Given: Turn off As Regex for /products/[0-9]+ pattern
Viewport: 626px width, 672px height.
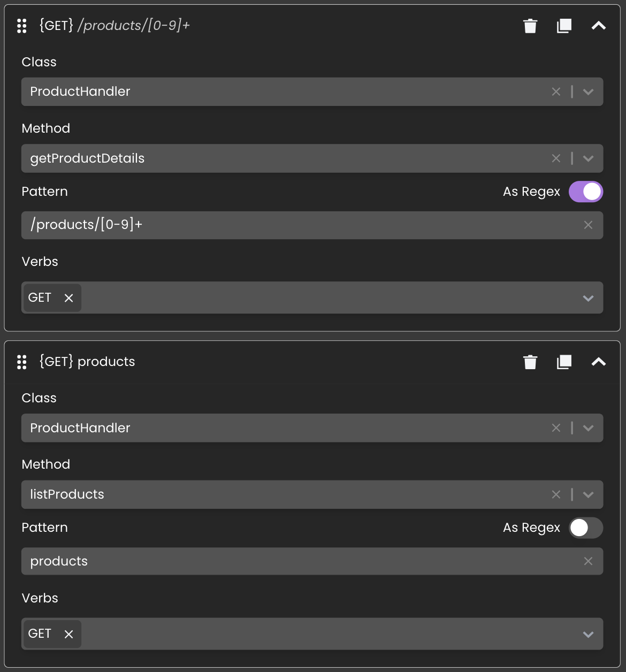Looking at the screenshot, I should (x=586, y=192).
